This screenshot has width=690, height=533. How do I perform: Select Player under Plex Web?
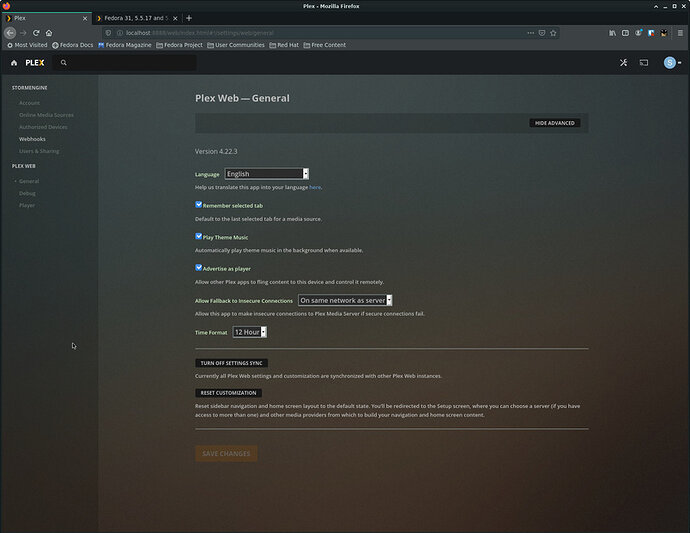(27, 205)
